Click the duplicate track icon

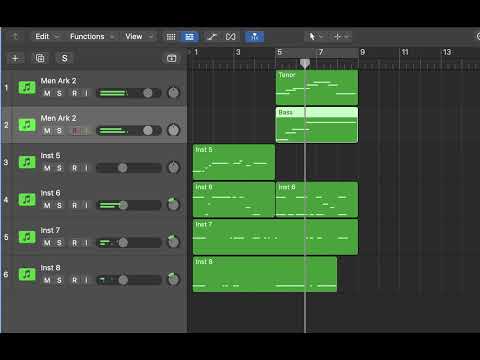point(40,58)
